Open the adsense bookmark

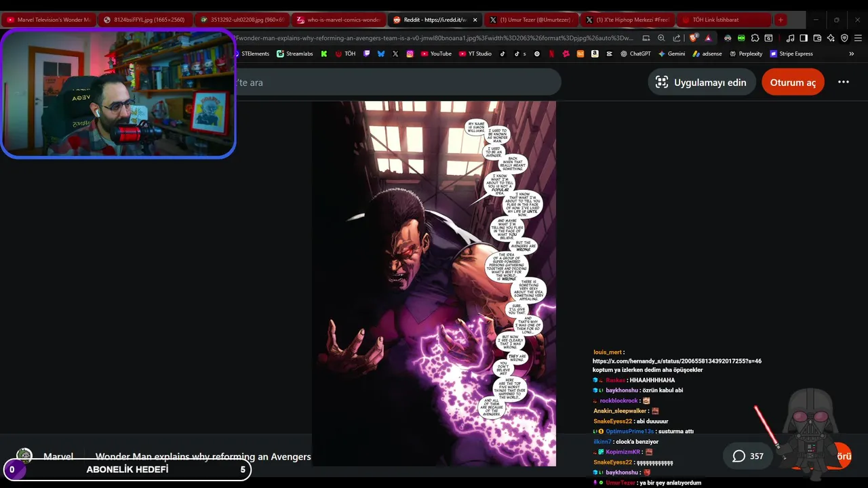[x=707, y=54]
